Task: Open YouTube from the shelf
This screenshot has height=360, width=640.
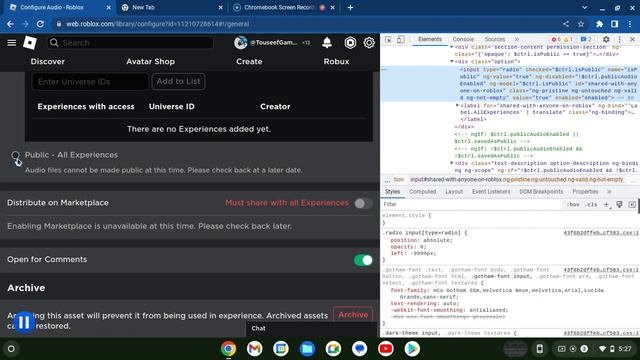Action: coord(386,349)
